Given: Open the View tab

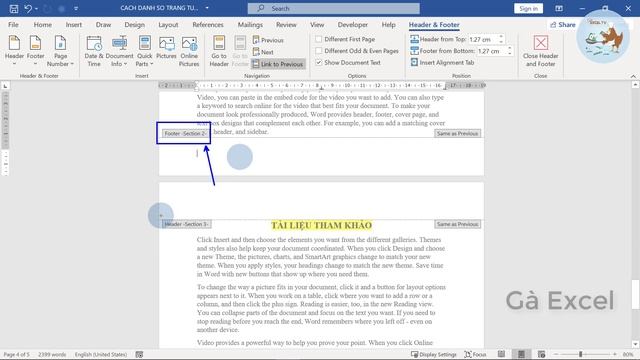Looking at the screenshot, I should tap(317, 25).
